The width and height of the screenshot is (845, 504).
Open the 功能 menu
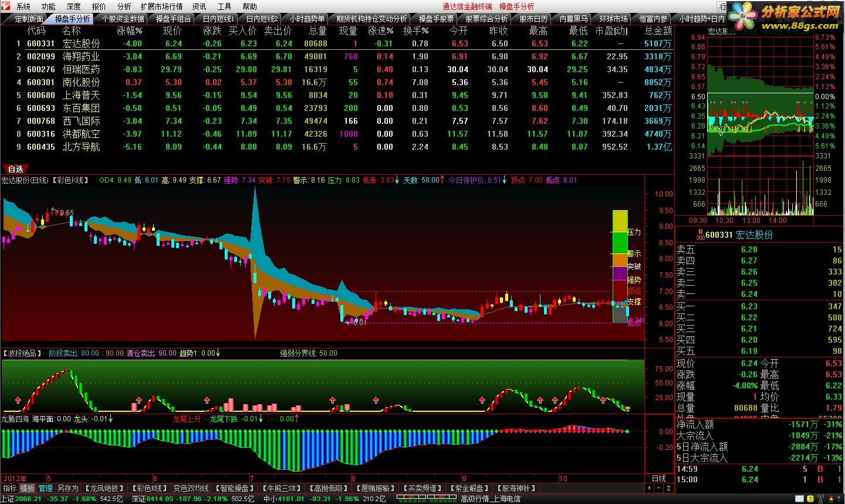[x=48, y=6]
